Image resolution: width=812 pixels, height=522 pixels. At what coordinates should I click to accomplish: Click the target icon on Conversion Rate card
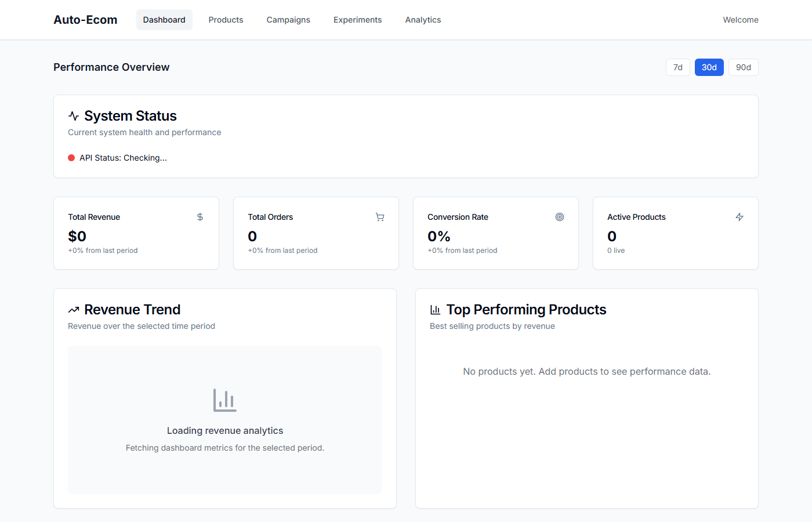[x=560, y=216]
